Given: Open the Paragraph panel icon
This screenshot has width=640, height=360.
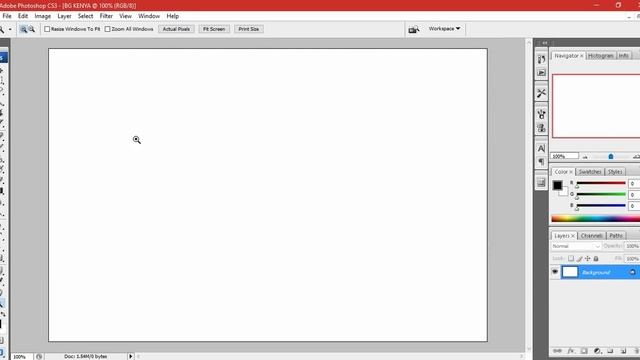Looking at the screenshot, I should pos(541,162).
